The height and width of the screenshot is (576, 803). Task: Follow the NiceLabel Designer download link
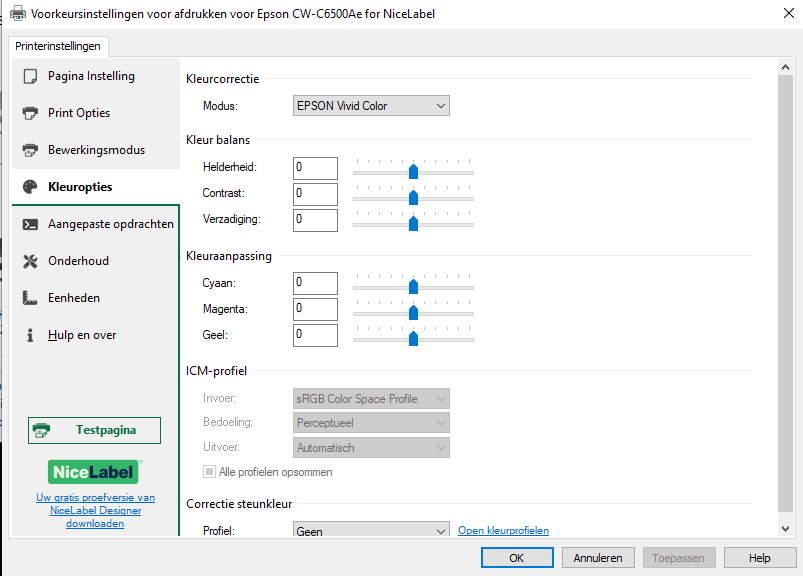(95, 510)
